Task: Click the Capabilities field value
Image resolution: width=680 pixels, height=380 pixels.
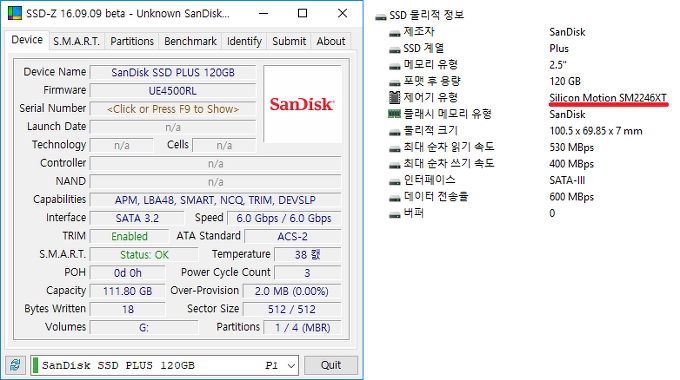Action: [216, 200]
